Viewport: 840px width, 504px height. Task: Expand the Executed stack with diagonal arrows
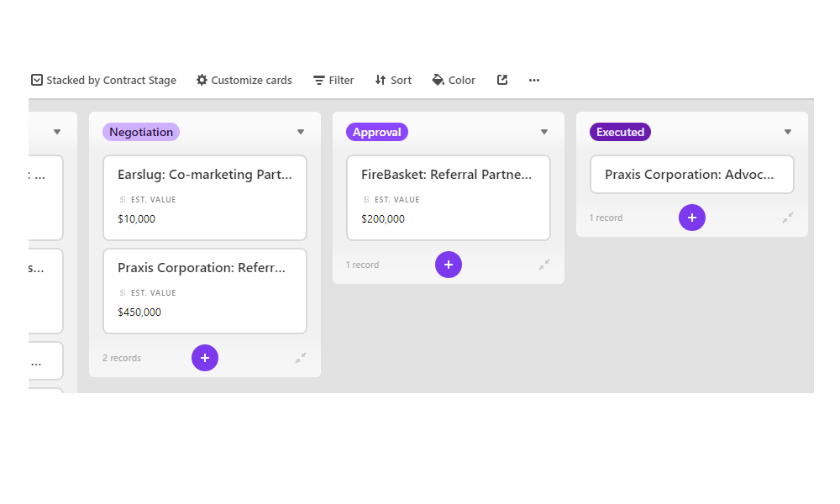(x=788, y=218)
